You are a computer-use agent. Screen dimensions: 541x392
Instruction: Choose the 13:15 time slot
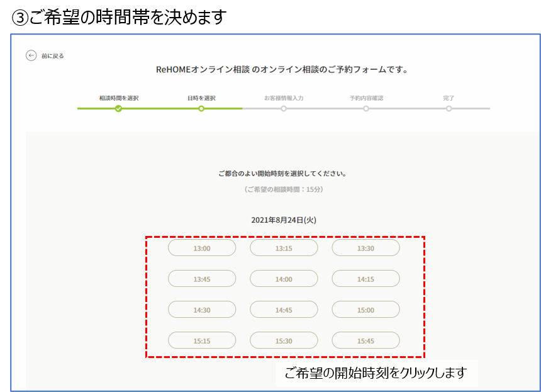tap(284, 248)
